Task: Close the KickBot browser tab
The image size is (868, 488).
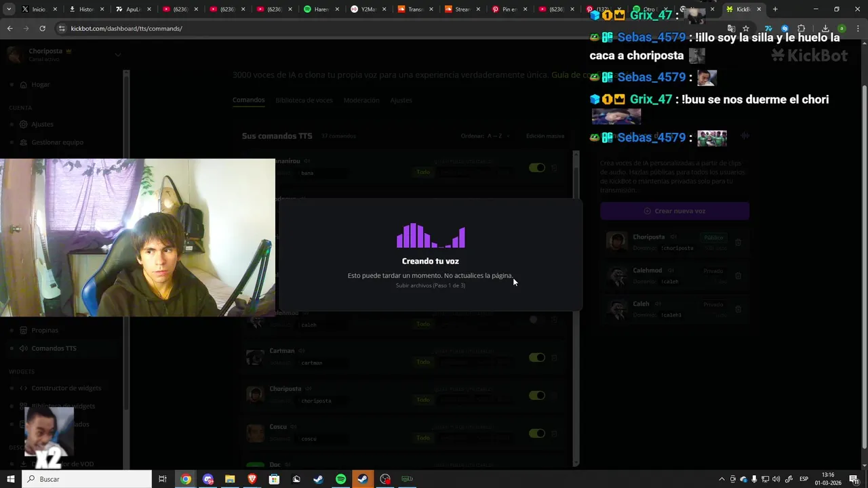Action: 759,9
